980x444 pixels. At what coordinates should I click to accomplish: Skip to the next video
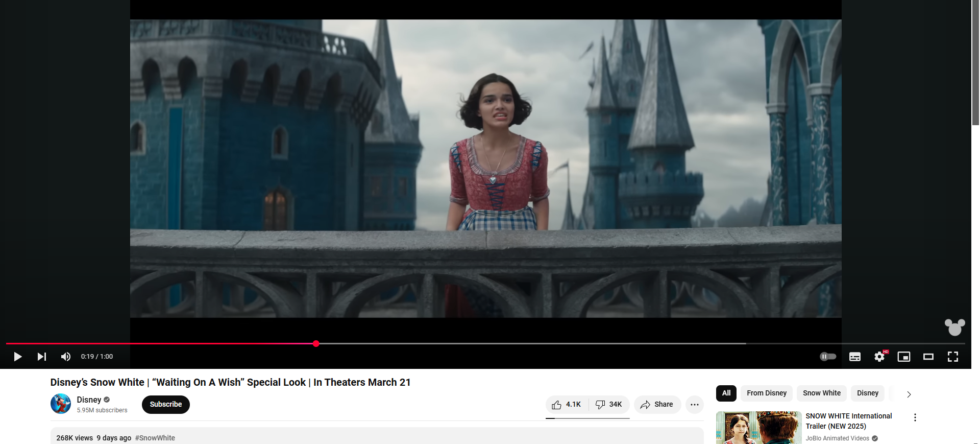click(x=42, y=357)
